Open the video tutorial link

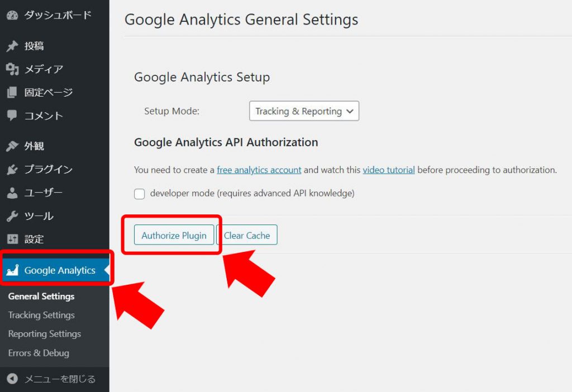[x=389, y=170]
